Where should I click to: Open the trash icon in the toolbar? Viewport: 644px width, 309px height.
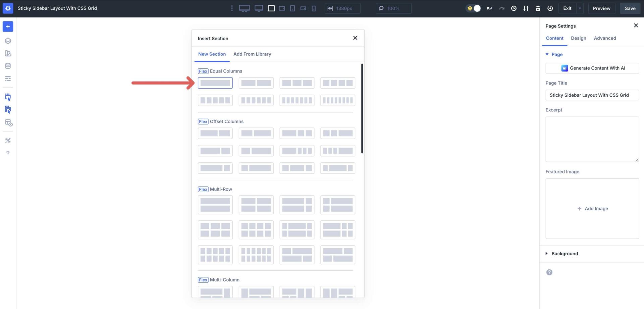pos(538,8)
